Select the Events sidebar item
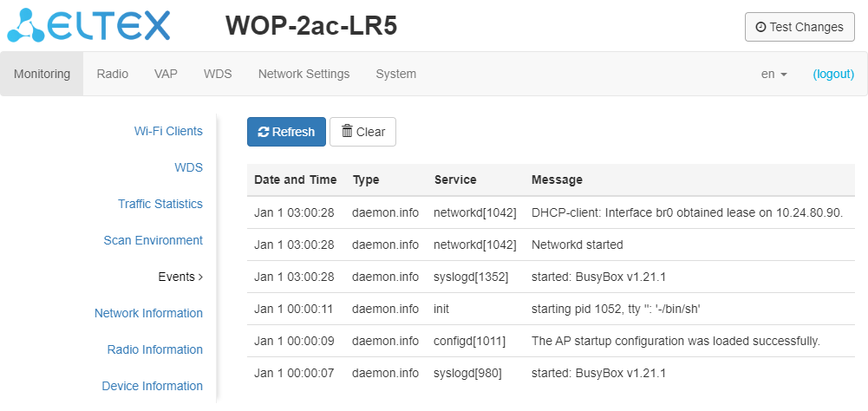 (179, 277)
